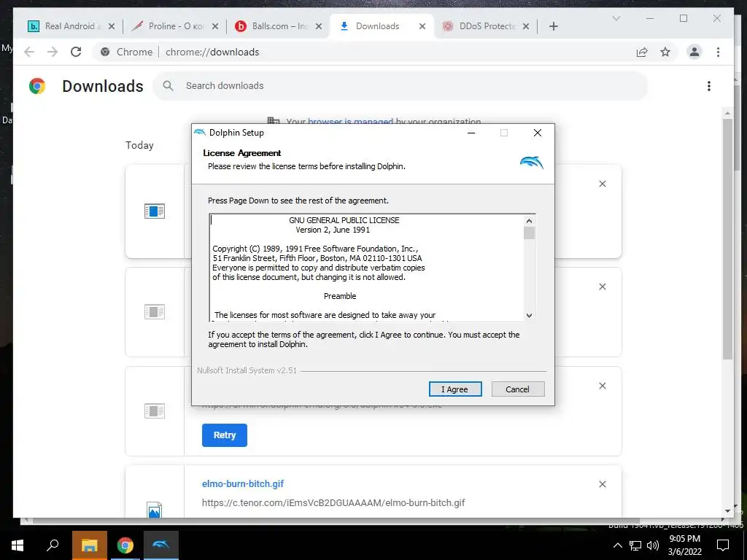The height and width of the screenshot is (560, 747).
Task: Share this page icon in address bar
Action: click(x=642, y=52)
